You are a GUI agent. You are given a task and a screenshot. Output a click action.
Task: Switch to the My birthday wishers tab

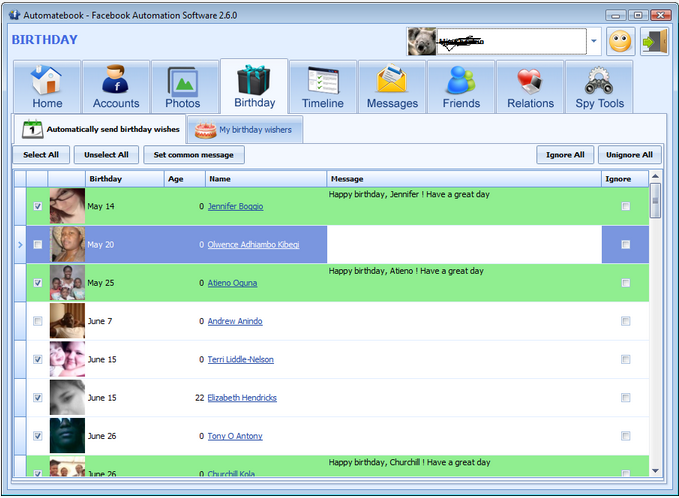tap(245, 129)
